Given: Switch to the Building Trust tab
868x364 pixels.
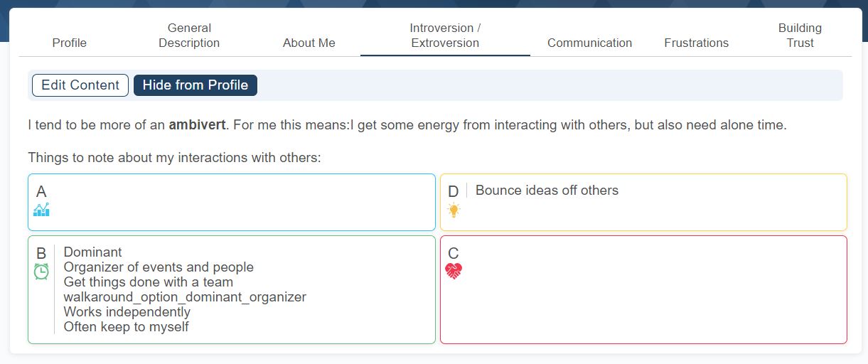Looking at the screenshot, I should click(x=800, y=36).
